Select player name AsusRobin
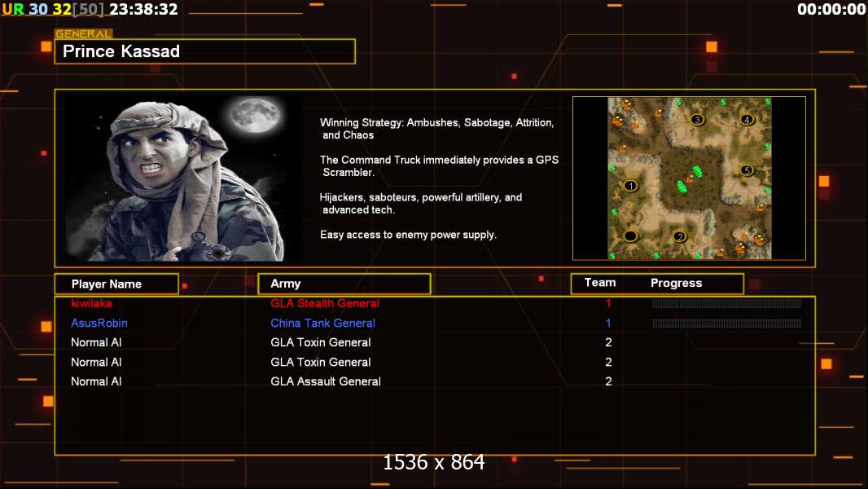 tap(99, 323)
